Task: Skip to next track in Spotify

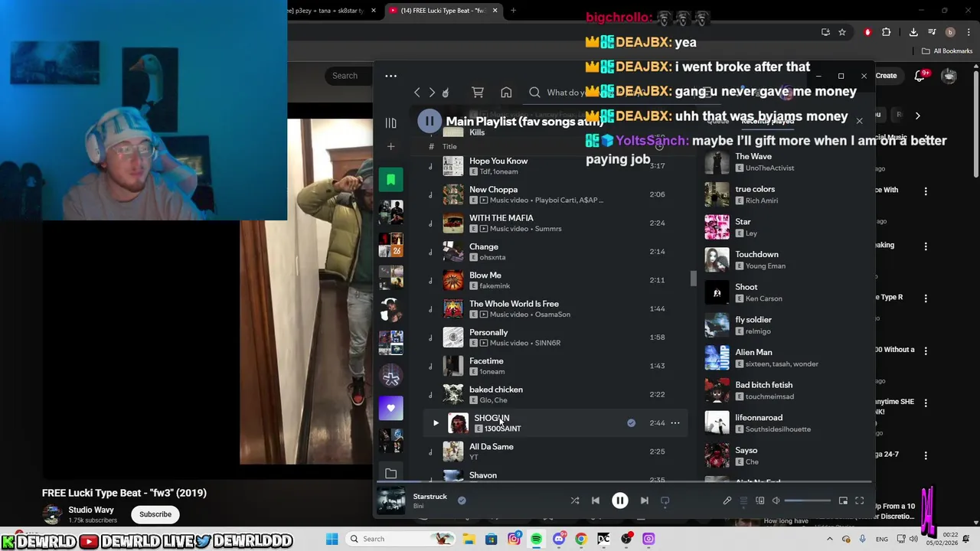Action: click(x=645, y=500)
